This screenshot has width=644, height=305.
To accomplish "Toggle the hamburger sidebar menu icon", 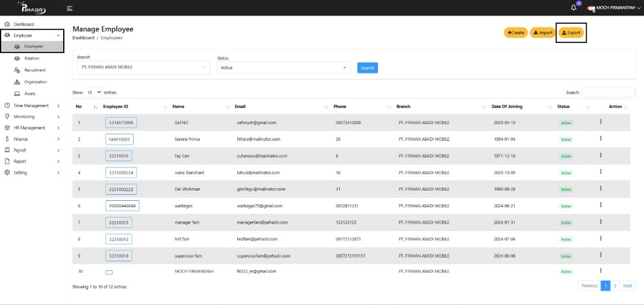I will [70, 8].
